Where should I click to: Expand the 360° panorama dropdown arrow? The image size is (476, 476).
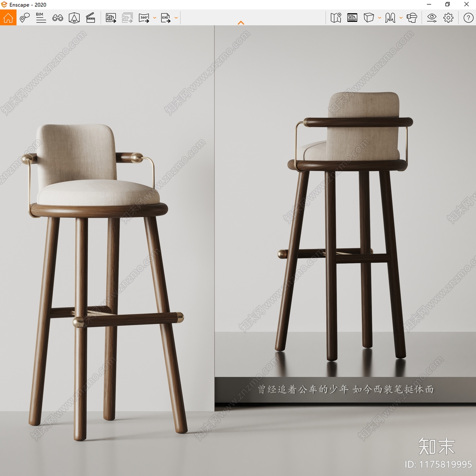point(154,18)
